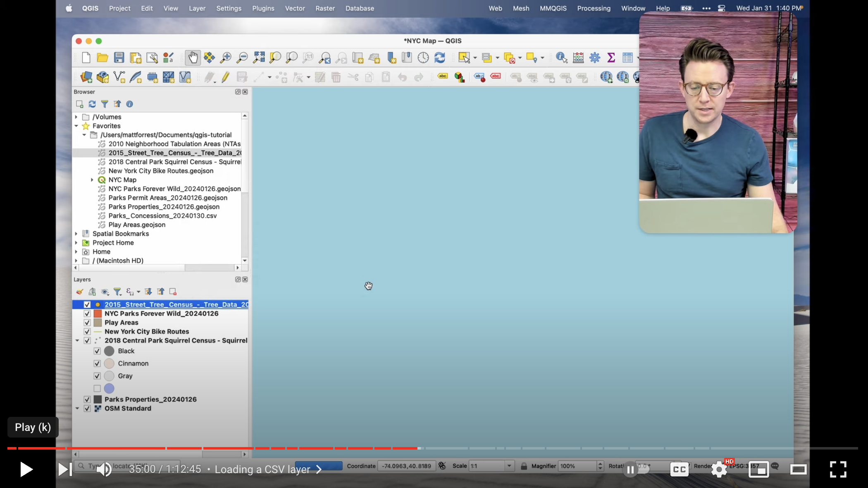Expand the NYC Map project item
This screenshot has width=868, height=488.
pyautogui.click(x=92, y=180)
